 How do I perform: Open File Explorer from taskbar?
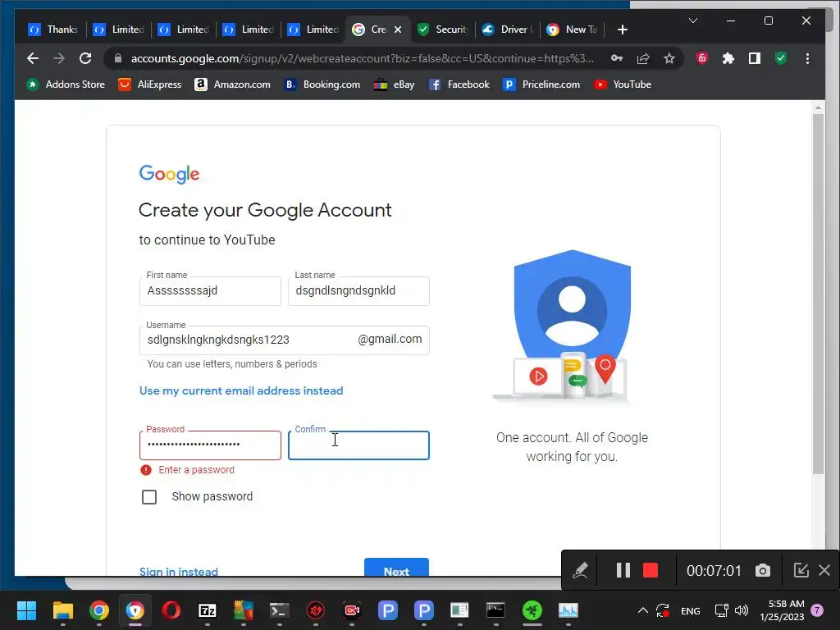click(62, 610)
